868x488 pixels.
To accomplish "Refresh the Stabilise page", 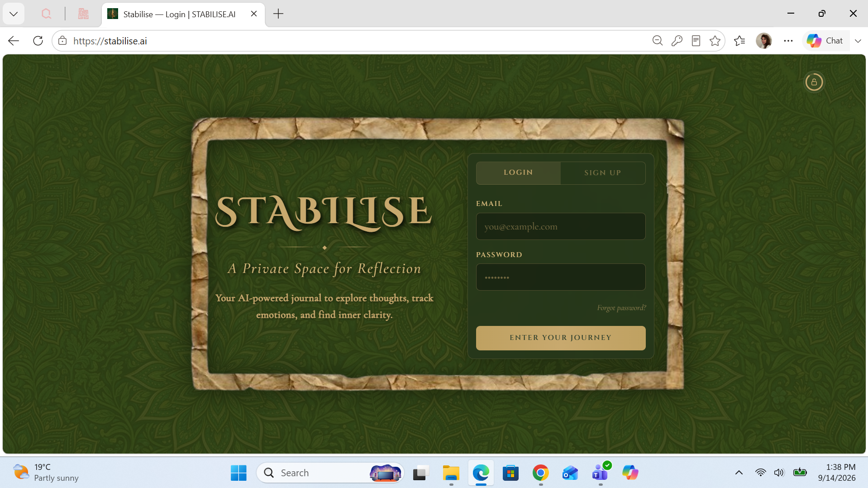I will (38, 41).
